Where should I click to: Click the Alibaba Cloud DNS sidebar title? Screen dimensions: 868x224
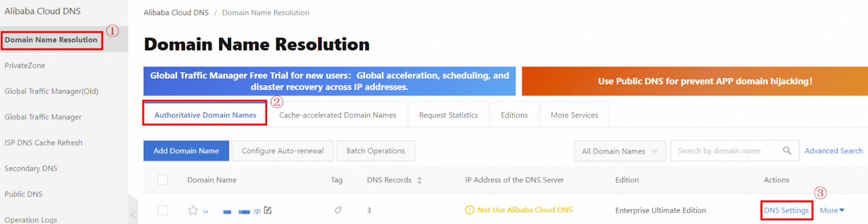pyautogui.click(x=42, y=11)
